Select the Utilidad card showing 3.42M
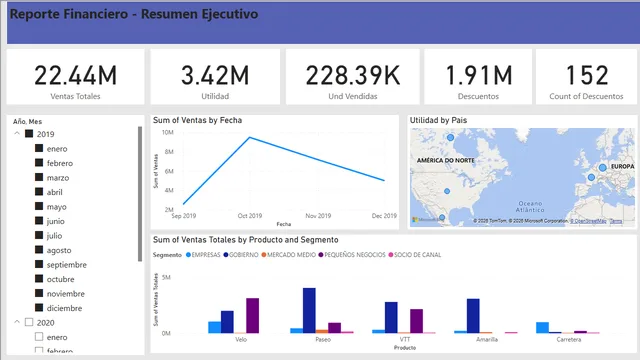 pyautogui.click(x=215, y=77)
